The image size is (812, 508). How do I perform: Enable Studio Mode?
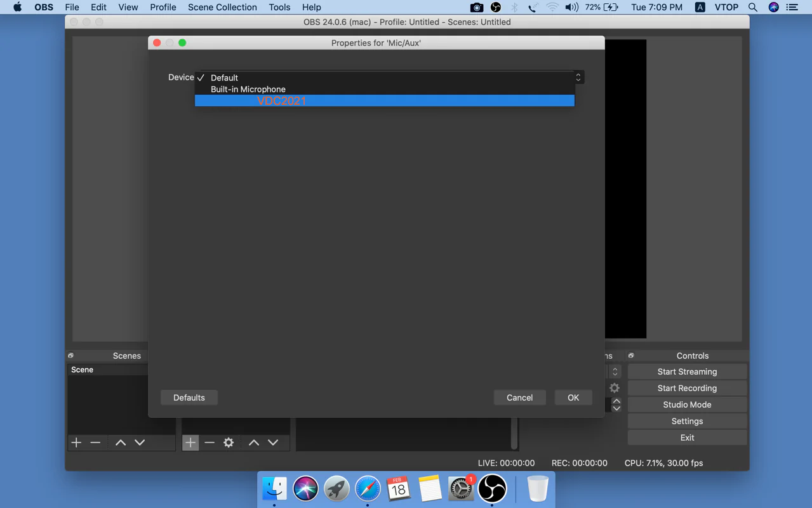[x=687, y=404]
